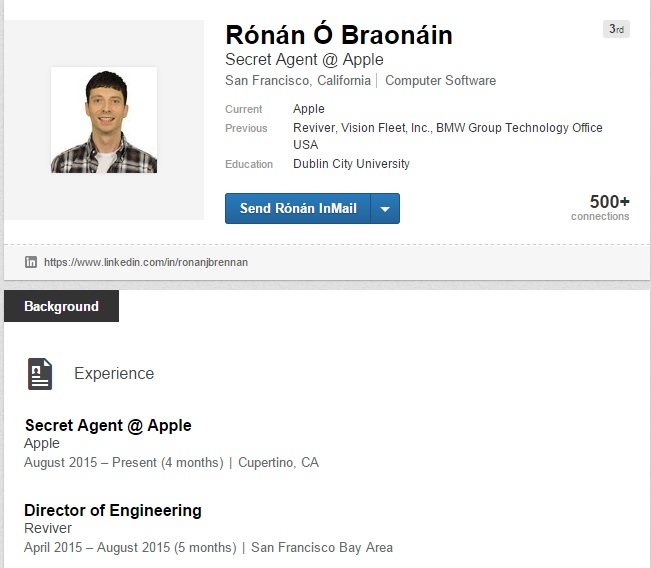Screen dimensions: 651x568
Task: Click the Send Rónán InMail button
Action: point(298,208)
